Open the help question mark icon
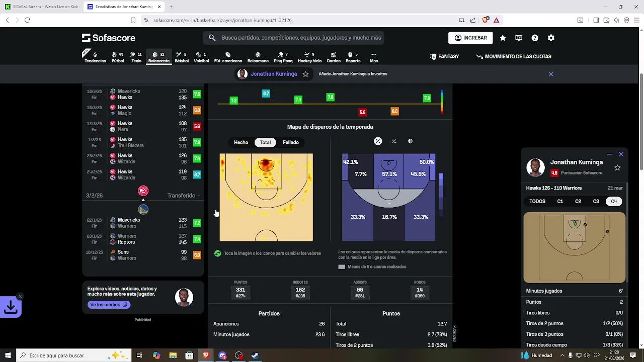This screenshot has height=362, width=644. [x=535, y=38]
